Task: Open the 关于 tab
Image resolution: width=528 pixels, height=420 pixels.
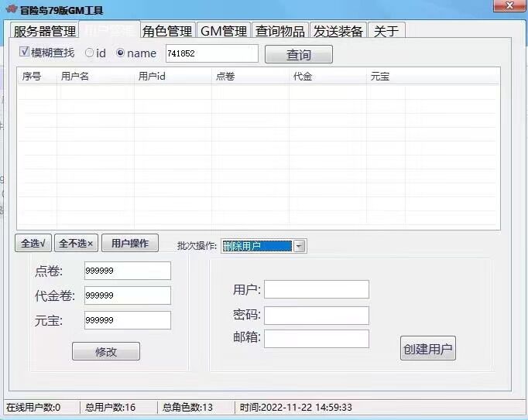Action: click(386, 31)
